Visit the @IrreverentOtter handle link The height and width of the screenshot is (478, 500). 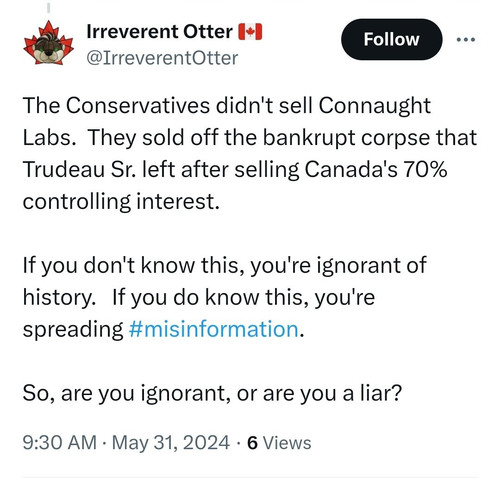[162, 58]
